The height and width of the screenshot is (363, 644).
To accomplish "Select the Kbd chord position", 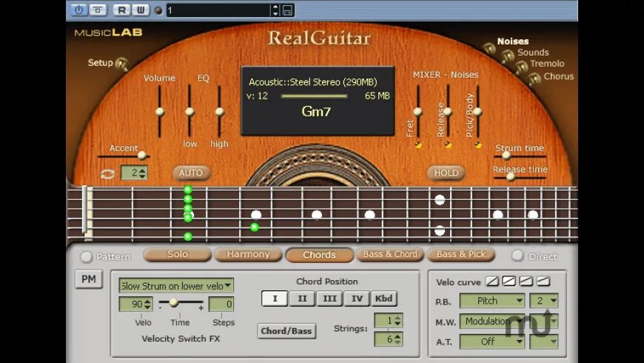I will click(383, 299).
